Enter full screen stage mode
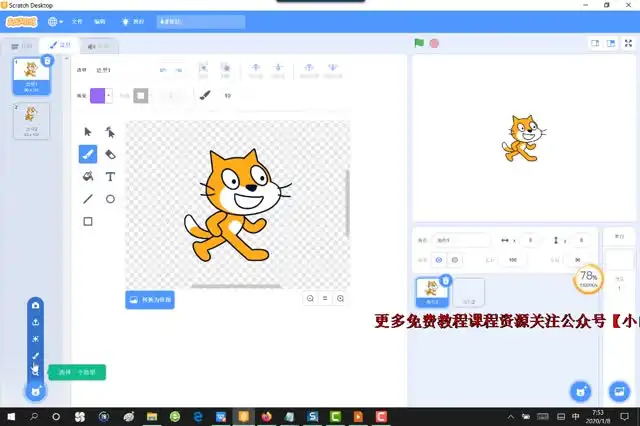The height and width of the screenshot is (426, 640). point(628,43)
